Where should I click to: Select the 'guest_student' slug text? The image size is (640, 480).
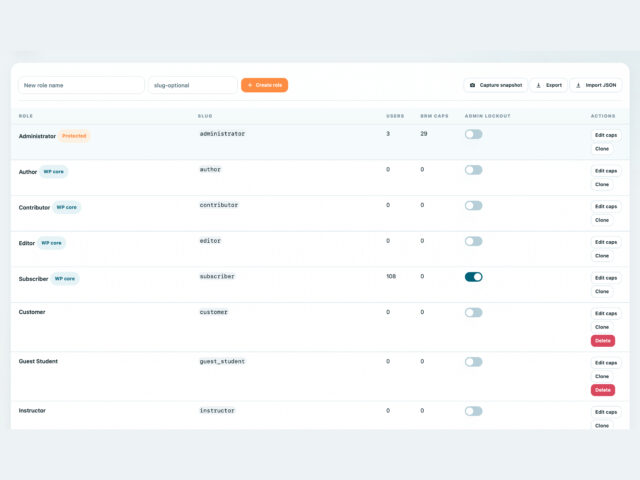click(x=222, y=361)
